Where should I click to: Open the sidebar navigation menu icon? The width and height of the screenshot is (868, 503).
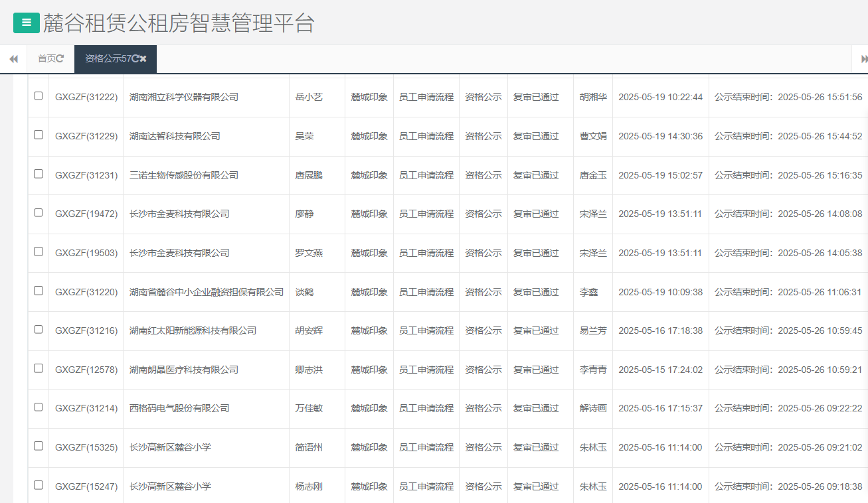[26, 22]
